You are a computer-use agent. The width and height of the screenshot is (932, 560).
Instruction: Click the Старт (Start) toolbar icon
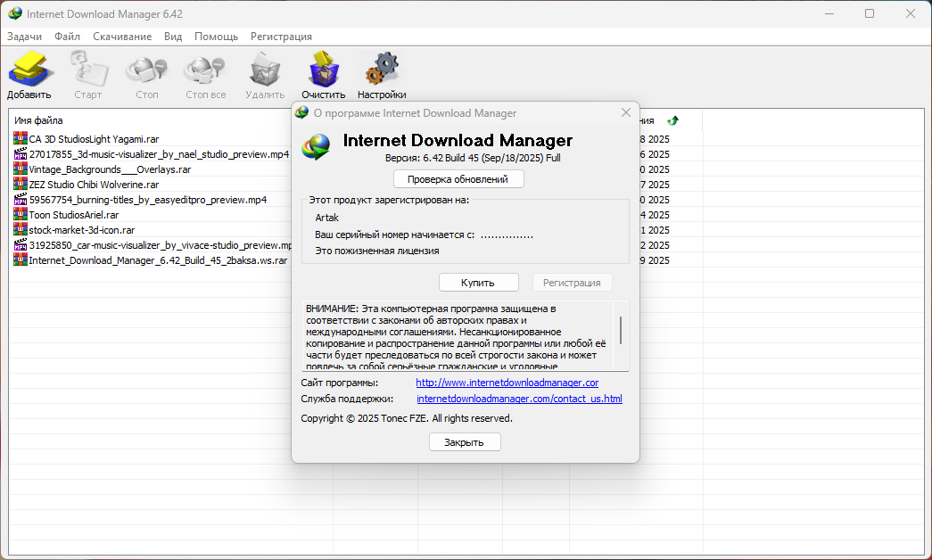(x=87, y=70)
